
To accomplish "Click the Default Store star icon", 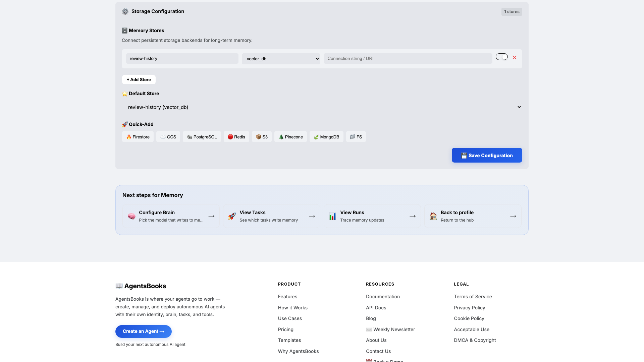I will point(125,94).
